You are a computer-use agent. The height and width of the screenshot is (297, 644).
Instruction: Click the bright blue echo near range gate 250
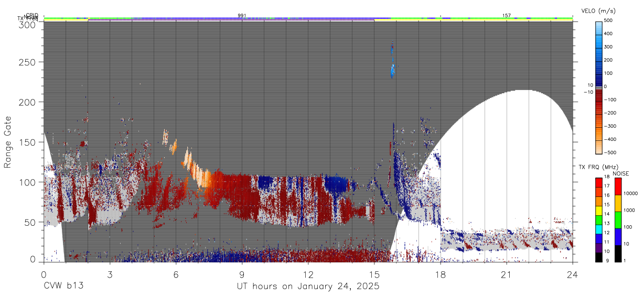click(x=392, y=69)
